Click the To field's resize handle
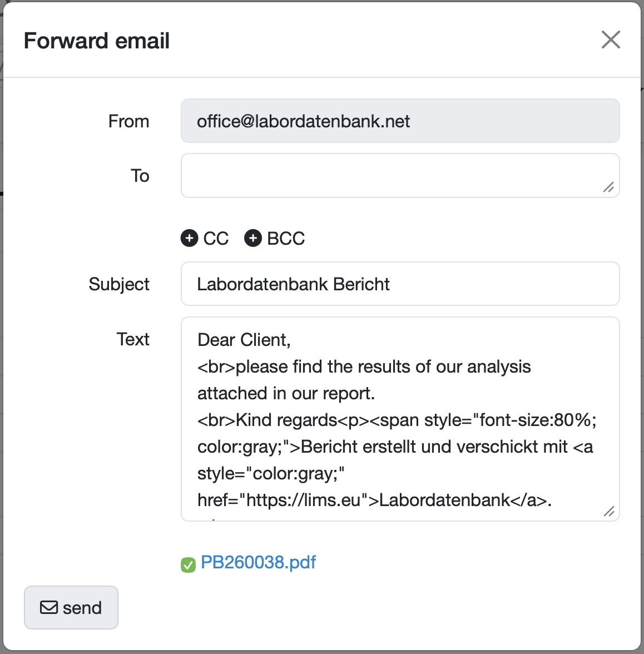The image size is (644, 654). coord(608,187)
